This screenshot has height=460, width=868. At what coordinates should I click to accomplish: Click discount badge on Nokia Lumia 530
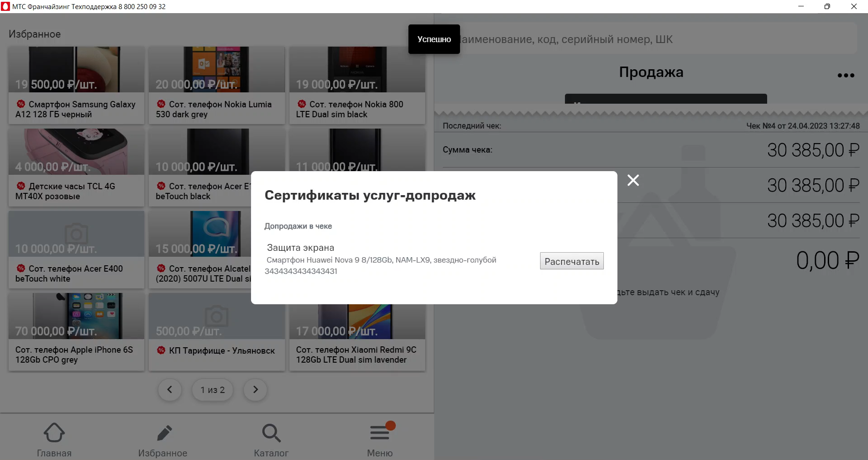[x=161, y=104]
